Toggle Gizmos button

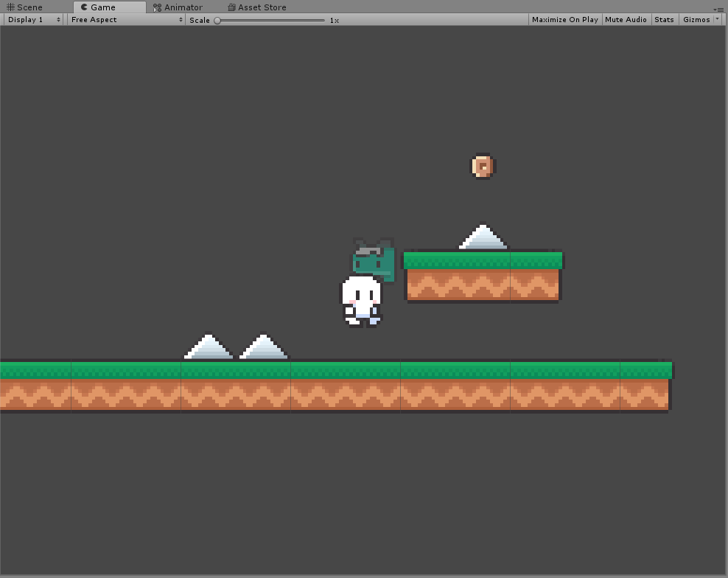click(x=696, y=19)
